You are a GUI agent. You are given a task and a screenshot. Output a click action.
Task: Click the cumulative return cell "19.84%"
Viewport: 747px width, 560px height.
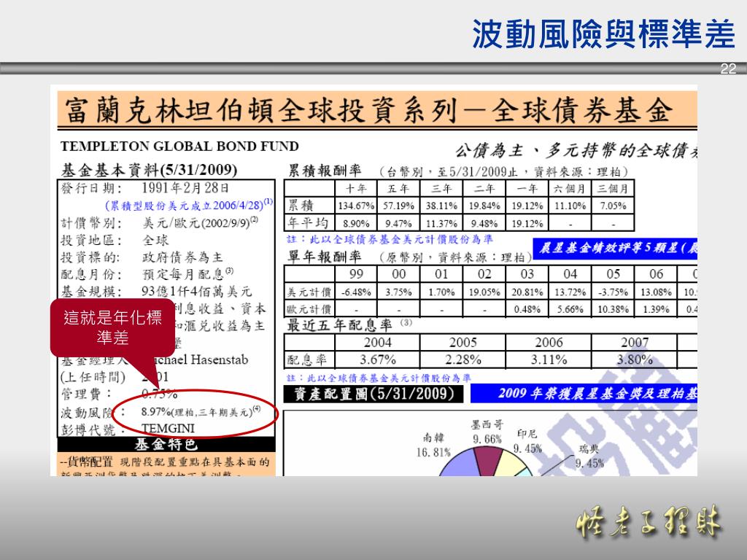[x=484, y=206]
